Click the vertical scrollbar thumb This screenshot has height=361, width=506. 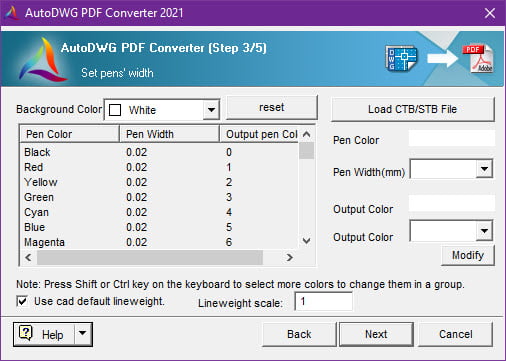306,151
